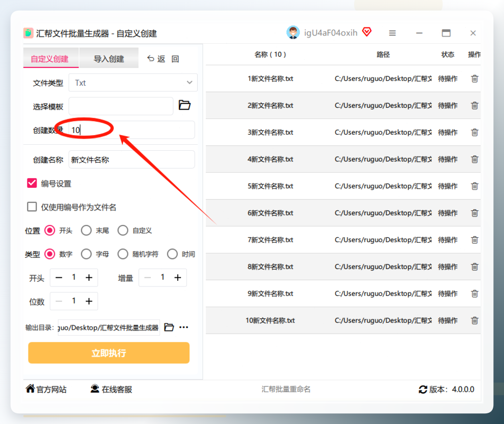
Task: Select the 10新文件名称.txt file name
Action: [x=270, y=320]
